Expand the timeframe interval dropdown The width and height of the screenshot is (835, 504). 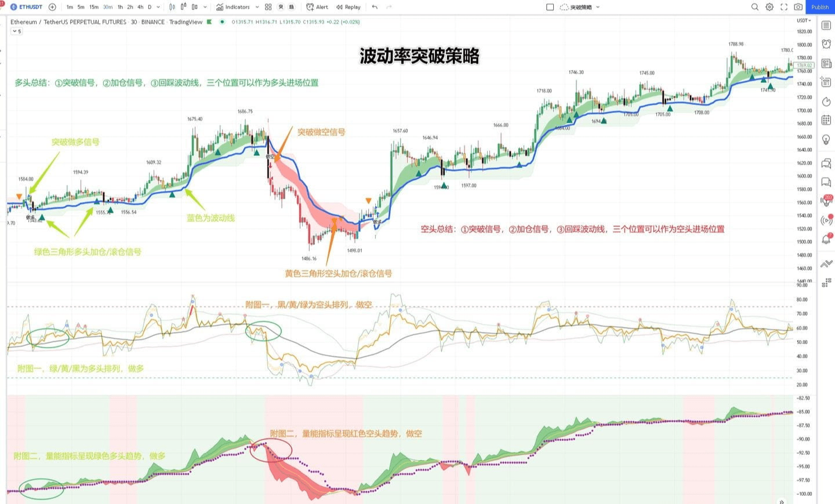pyautogui.click(x=158, y=7)
